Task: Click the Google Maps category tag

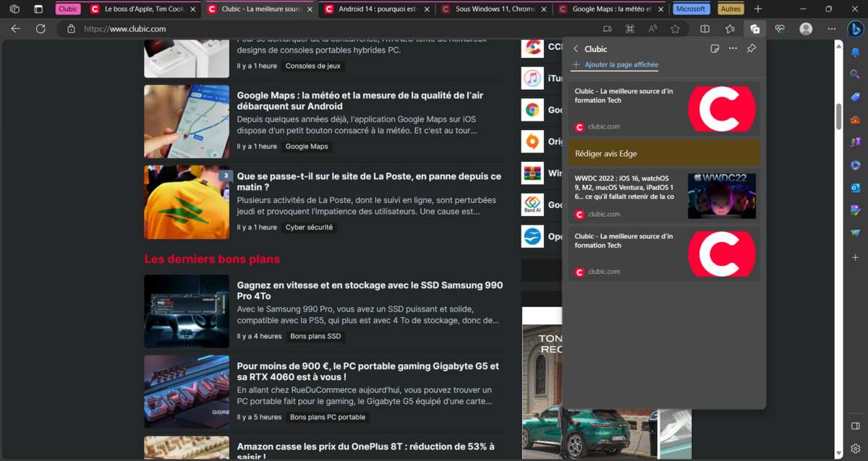Action: [x=307, y=146]
